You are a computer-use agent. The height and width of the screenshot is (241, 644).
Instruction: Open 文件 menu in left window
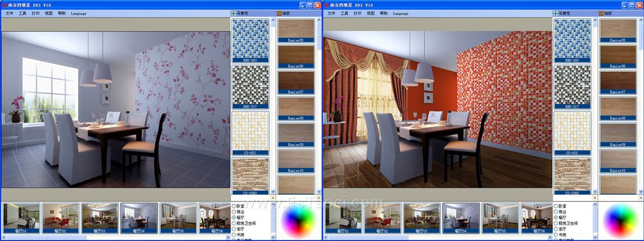click(x=9, y=13)
